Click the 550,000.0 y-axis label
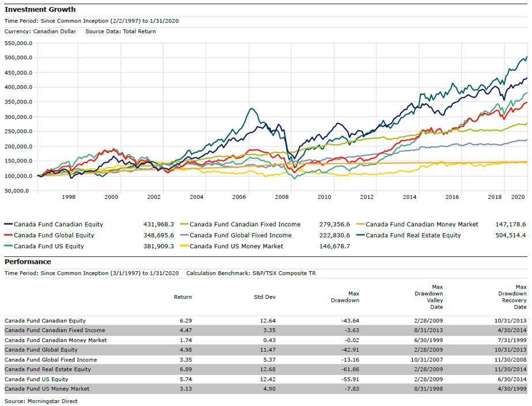 click(x=18, y=43)
